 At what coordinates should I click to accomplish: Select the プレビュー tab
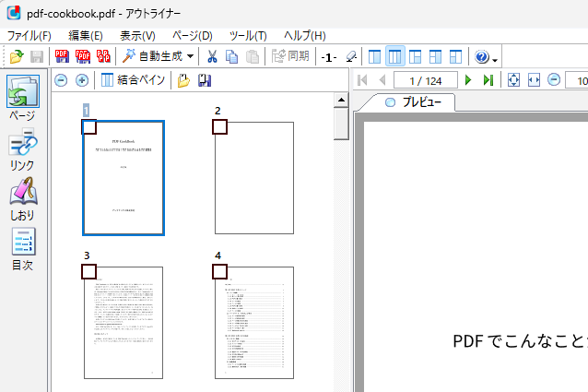click(414, 102)
